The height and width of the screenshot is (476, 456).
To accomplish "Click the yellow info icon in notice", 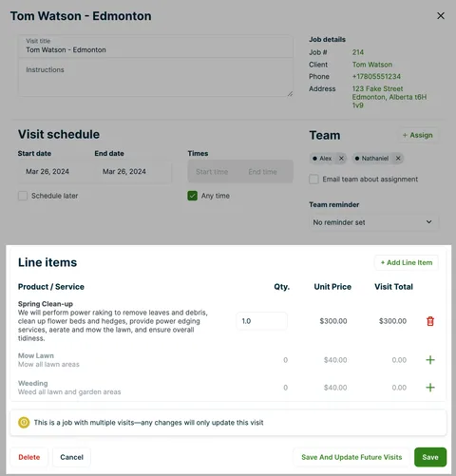I will click(24, 423).
